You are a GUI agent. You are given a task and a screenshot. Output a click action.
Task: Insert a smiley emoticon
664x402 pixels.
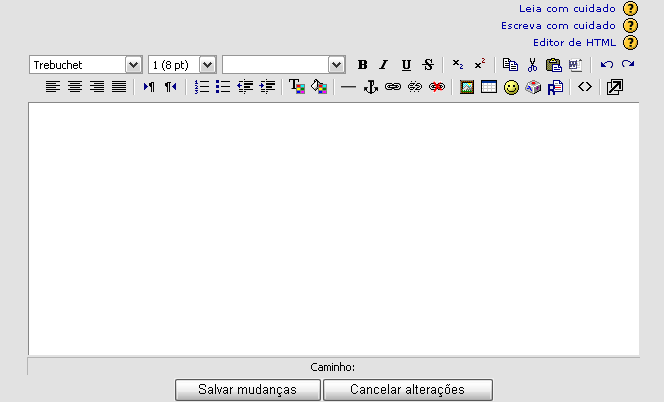(x=511, y=87)
